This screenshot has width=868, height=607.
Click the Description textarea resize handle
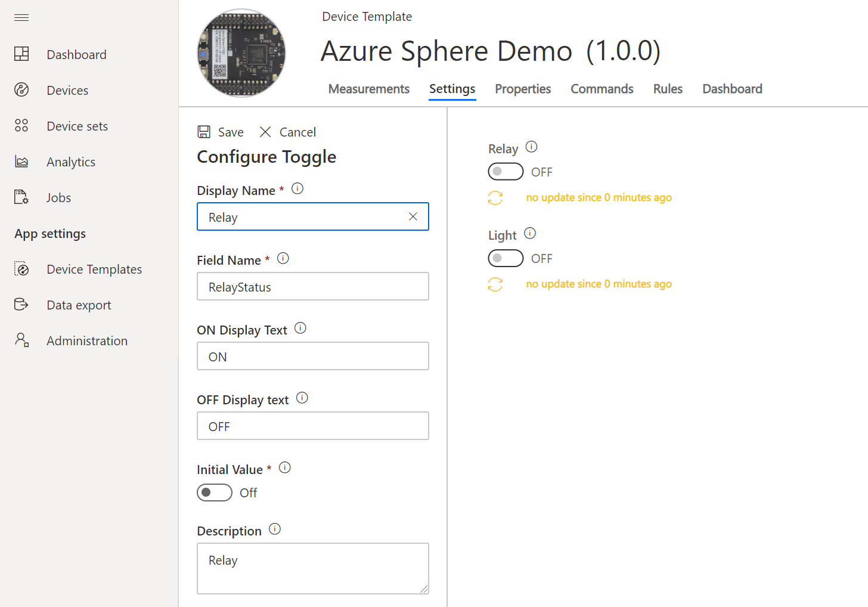[424, 589]
